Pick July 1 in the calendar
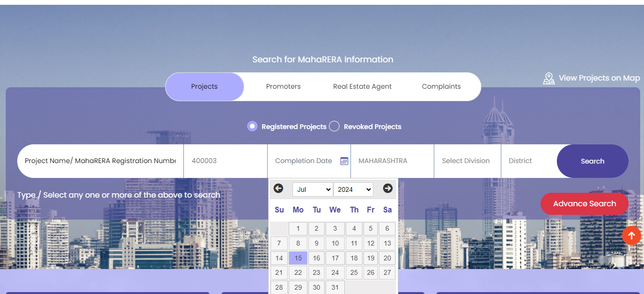The height and width of the screenshot is (294, 644). coord(298,229)
